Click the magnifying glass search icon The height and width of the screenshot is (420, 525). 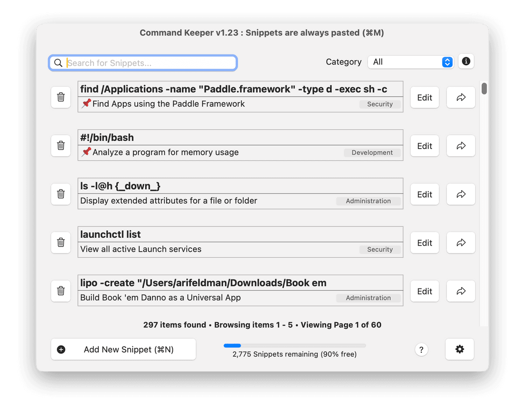(x=58, y=63)
